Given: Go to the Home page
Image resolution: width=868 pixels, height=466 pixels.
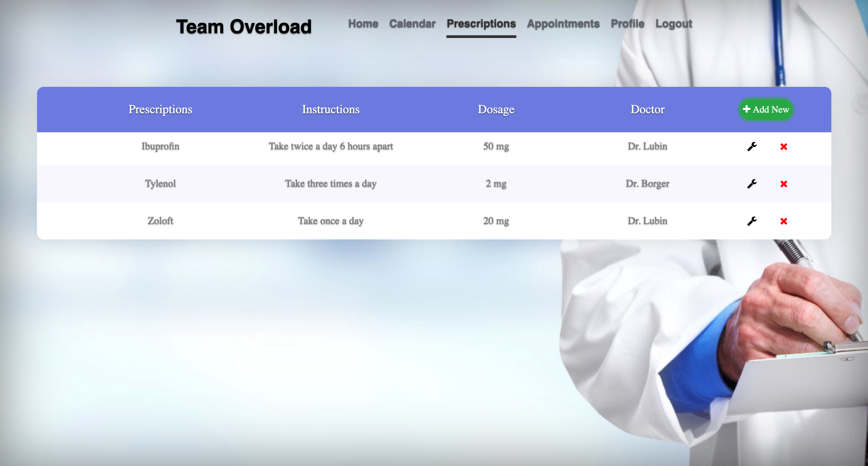Looking at the screenshot, I should point(363,24).
